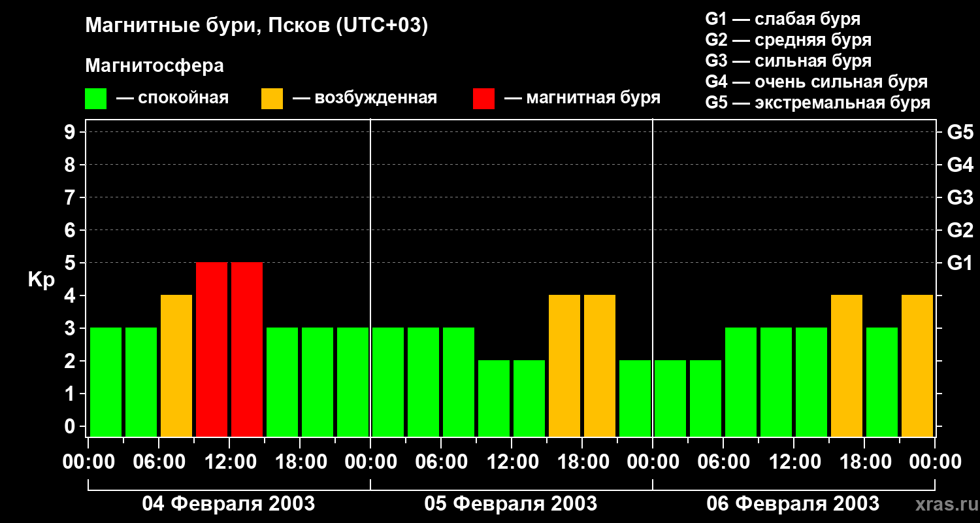
Task: Click the 12:00 time label above 04 Февраля
Action: point(229,462)
